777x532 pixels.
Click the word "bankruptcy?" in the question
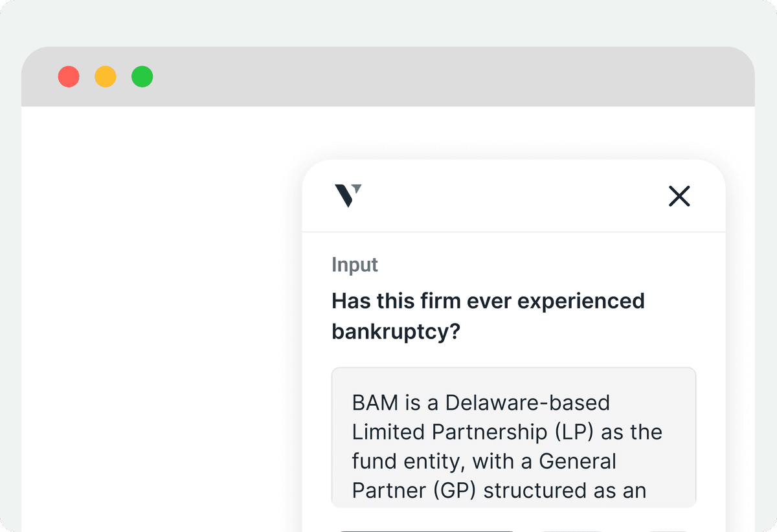pyautogui.click(x=396, y=331)
